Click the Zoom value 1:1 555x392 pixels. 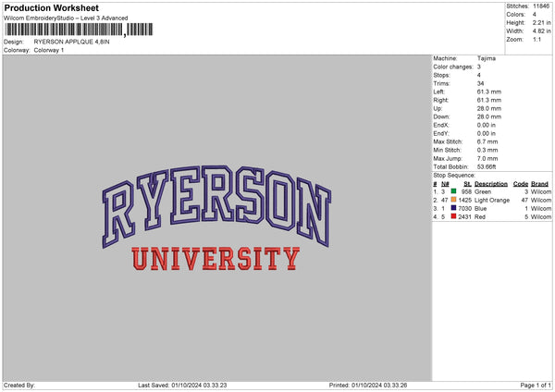click(x=536, y=40)
